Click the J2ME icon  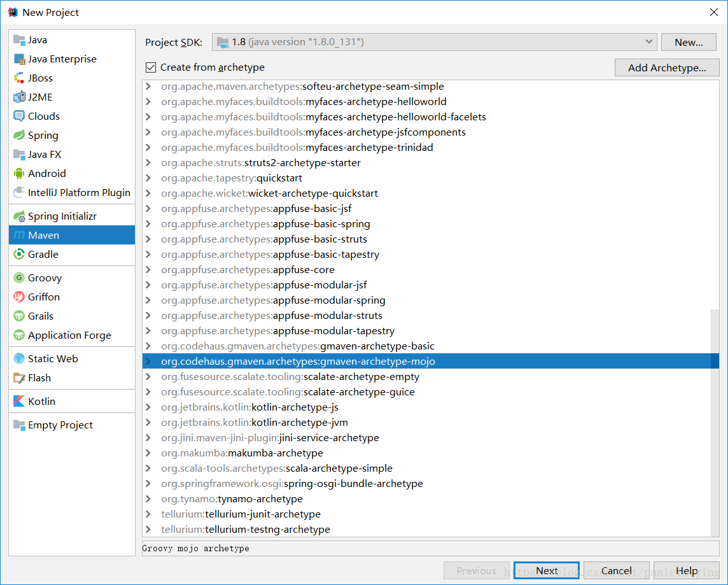[x=19, y=97]
